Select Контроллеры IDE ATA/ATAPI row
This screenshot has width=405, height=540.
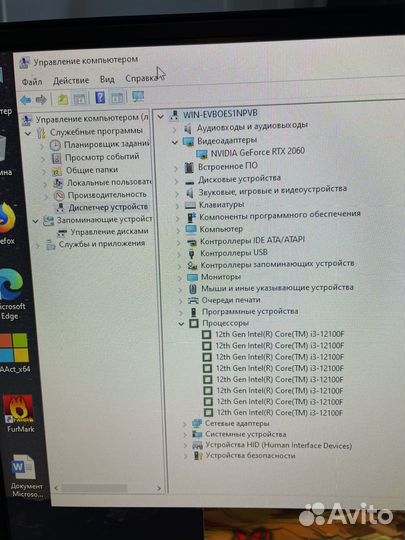tap(252, 240)
